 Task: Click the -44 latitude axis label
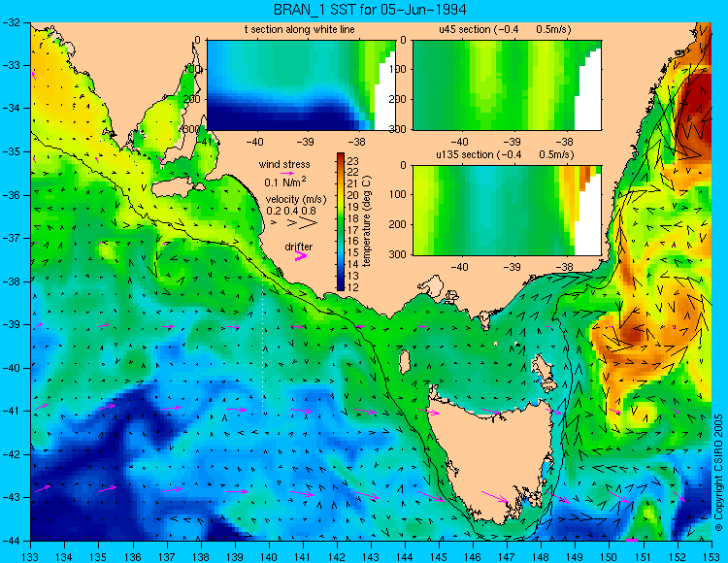pyautogui.click(x=11, y=541)
